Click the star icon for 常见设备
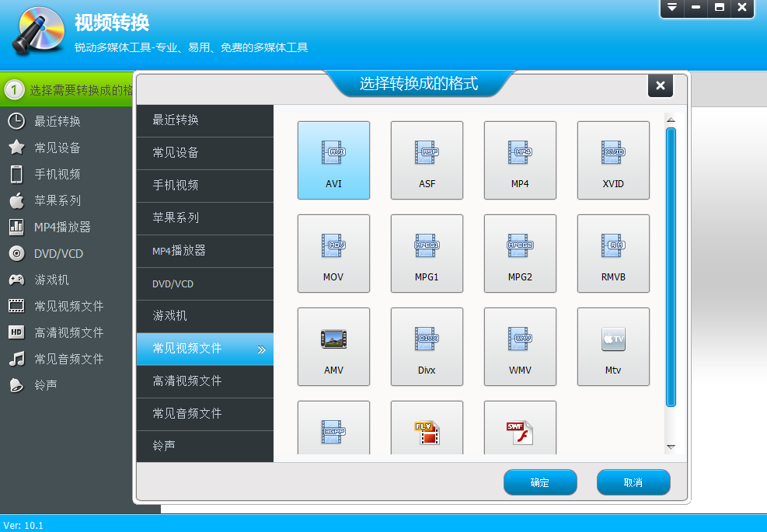Viewport: 767px width, 532px height. 16,148
